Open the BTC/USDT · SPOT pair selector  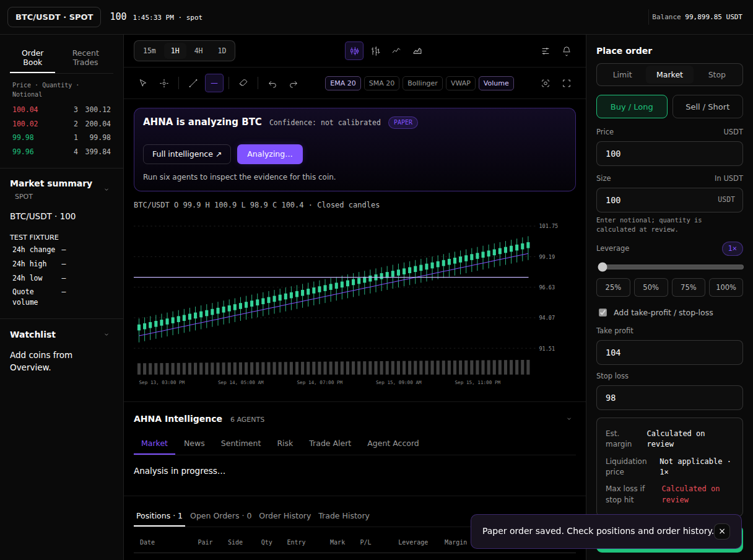coord(54,17)
